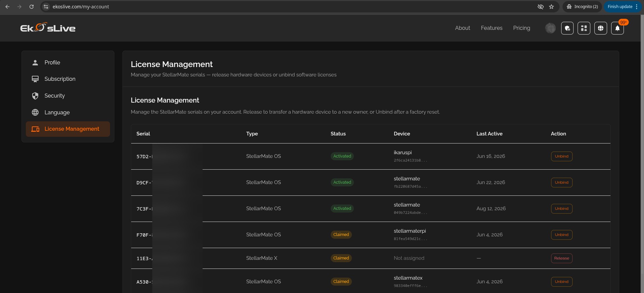Screen dimensions: 644x293
Task: Unbind the stellarmatex device license
Action: [561, 282]
